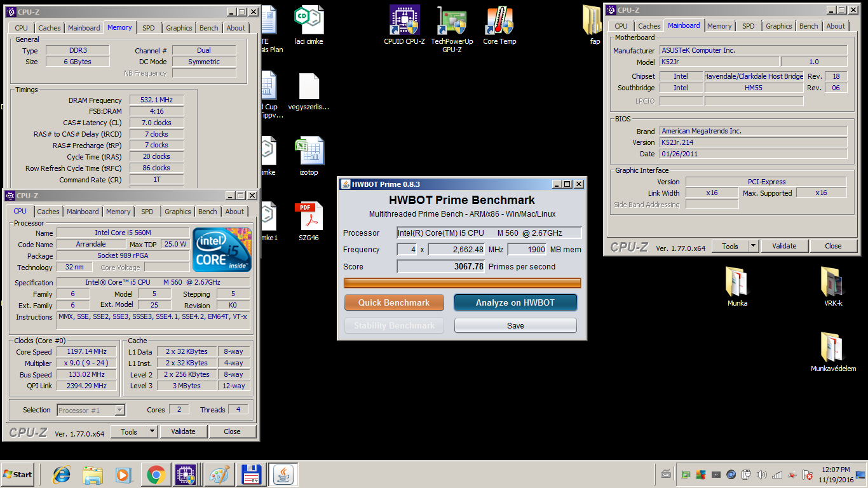This screenshot has width=868, height=488.
Task: Open the Start menu
Action: pos(18,475)
